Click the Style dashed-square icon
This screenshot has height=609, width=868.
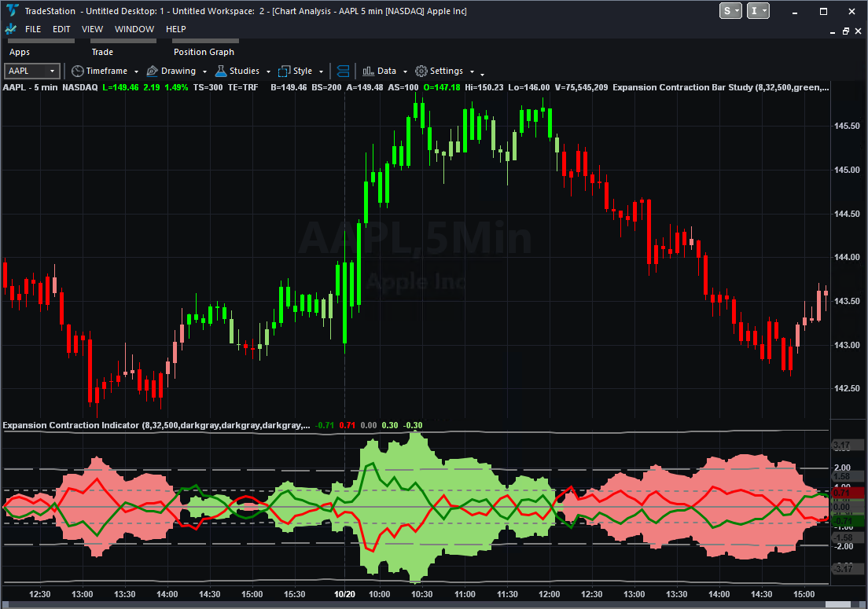pos(284,71)
